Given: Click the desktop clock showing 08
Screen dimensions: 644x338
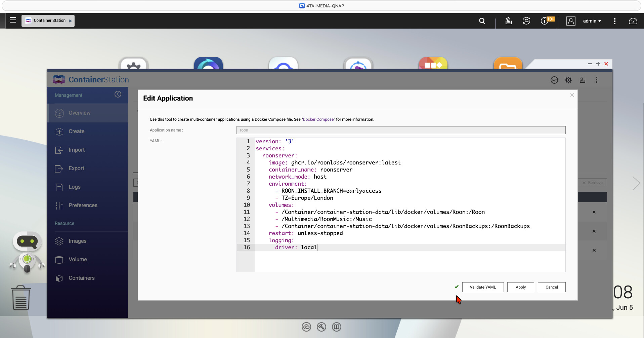Looking at the screenshot, I should click(x=623, y=292).
